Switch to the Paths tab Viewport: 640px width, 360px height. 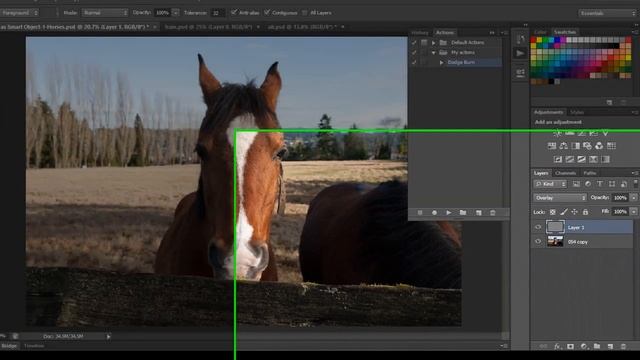(590, 173)
